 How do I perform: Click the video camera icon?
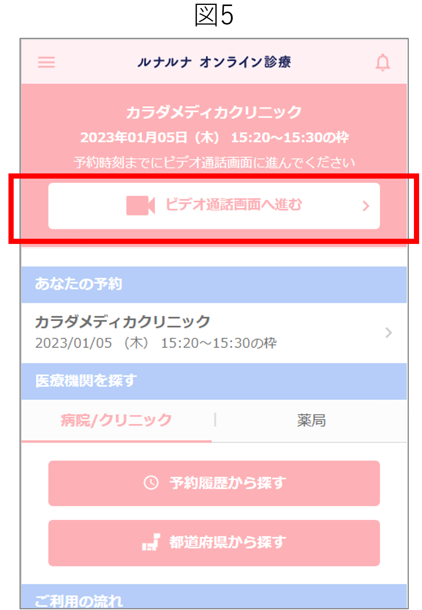coord(140,205)
